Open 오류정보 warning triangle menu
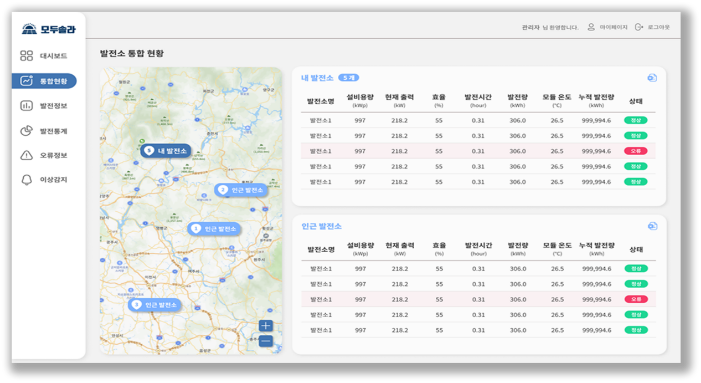The image size is (701, 383). (44, 155)
